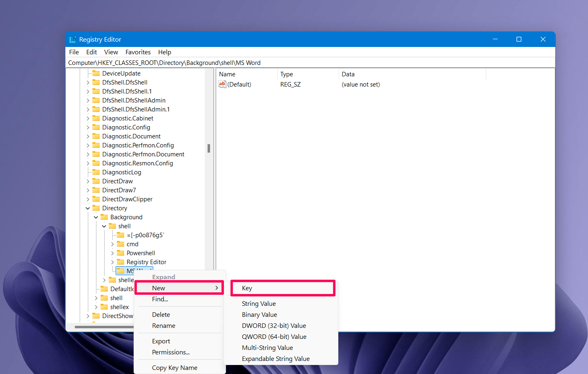The width and height of the screenshot is (588, 374).
Task: Click the DfsShell.DfsShell folder icon
Action: click(x=96, y=82)
